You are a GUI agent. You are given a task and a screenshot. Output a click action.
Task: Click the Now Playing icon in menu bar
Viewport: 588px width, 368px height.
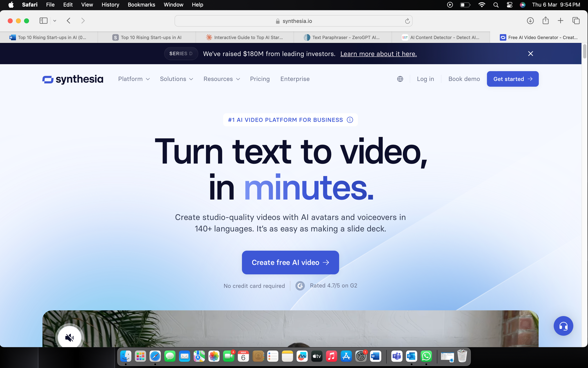pos(450,5)
